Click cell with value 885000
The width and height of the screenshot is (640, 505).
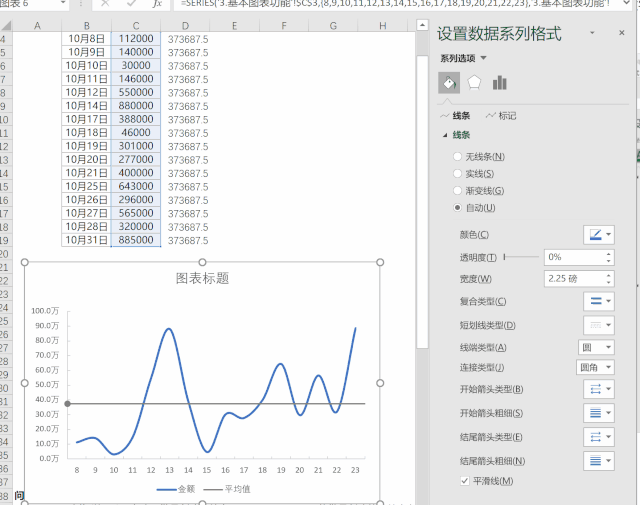136,240
